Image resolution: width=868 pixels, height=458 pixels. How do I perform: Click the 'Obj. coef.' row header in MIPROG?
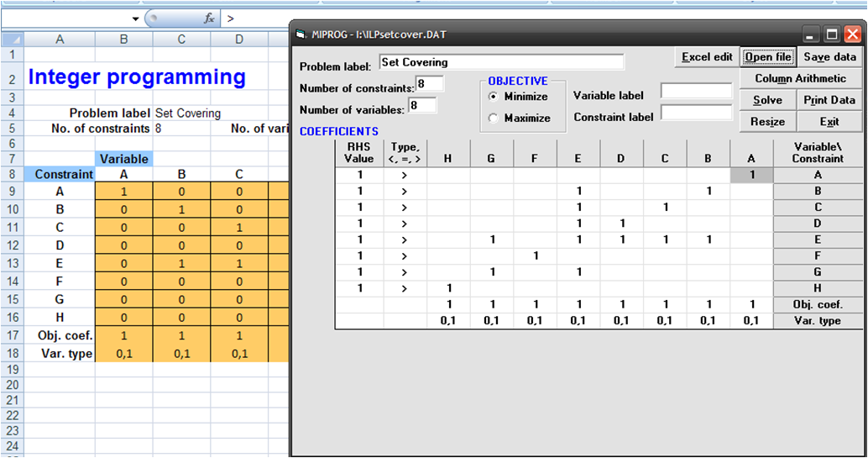pyautogui.click(x=818, y=304)
